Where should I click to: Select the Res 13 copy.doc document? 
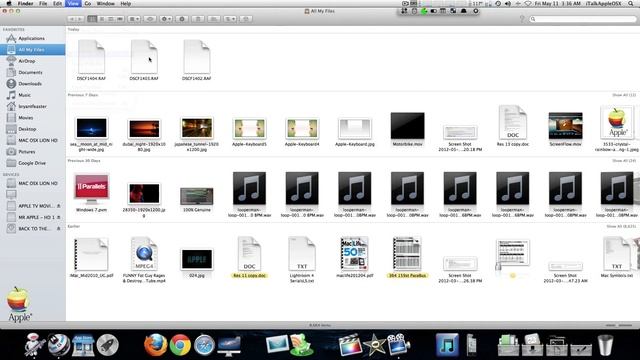pyautogui.click(x=513, y=125)
